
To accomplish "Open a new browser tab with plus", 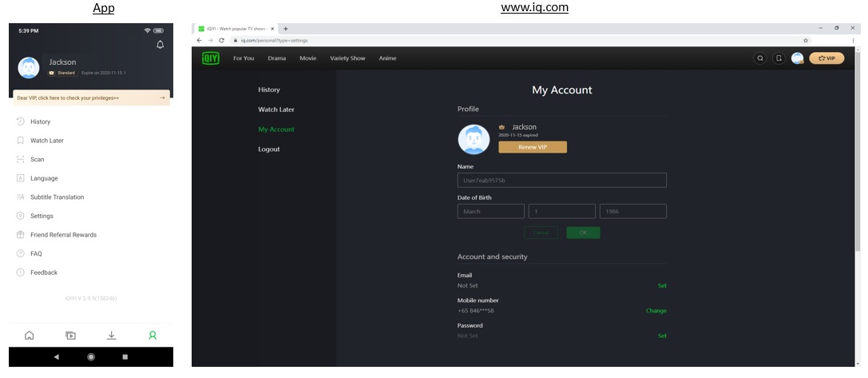I will 286,28.
